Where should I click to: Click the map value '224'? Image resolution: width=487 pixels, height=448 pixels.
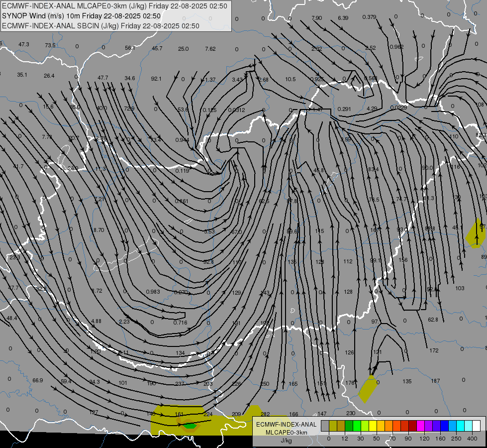pos(208,414)
